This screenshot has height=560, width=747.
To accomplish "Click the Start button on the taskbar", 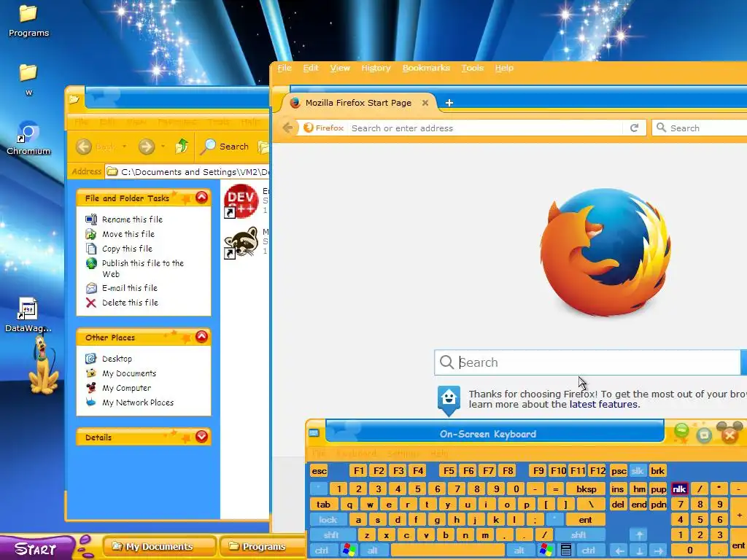I will click(x=36, y=548).
